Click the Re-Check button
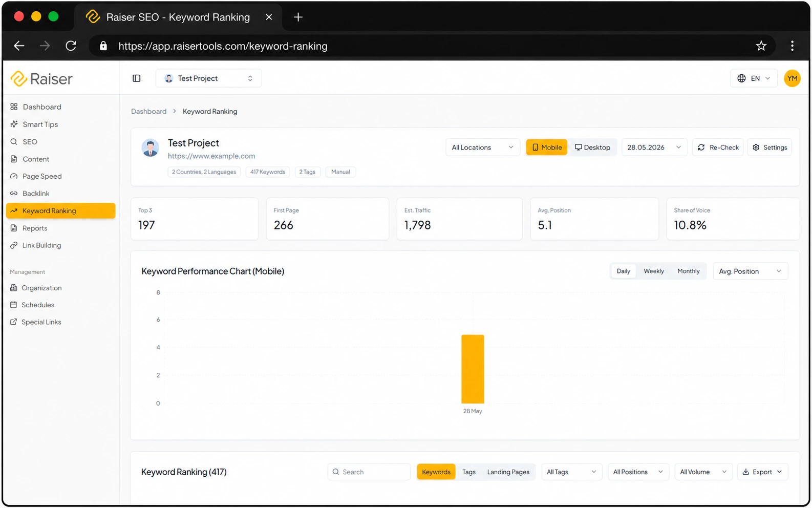This screenshot has width=812, height=508. pos(718,147)
